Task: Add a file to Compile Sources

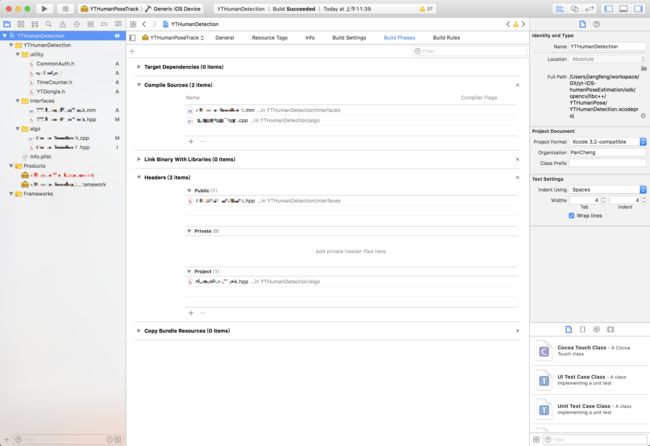Action: tap(191, 141)
